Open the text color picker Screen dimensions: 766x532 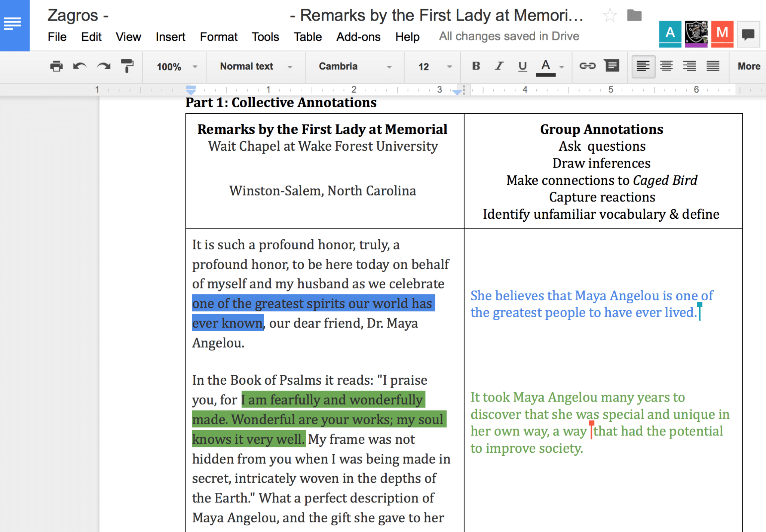pyautogui.click(x=546, y=66)
